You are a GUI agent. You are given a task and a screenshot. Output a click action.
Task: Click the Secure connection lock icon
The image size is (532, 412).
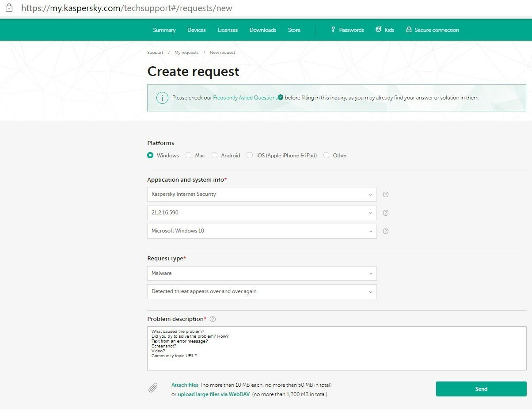409,30
